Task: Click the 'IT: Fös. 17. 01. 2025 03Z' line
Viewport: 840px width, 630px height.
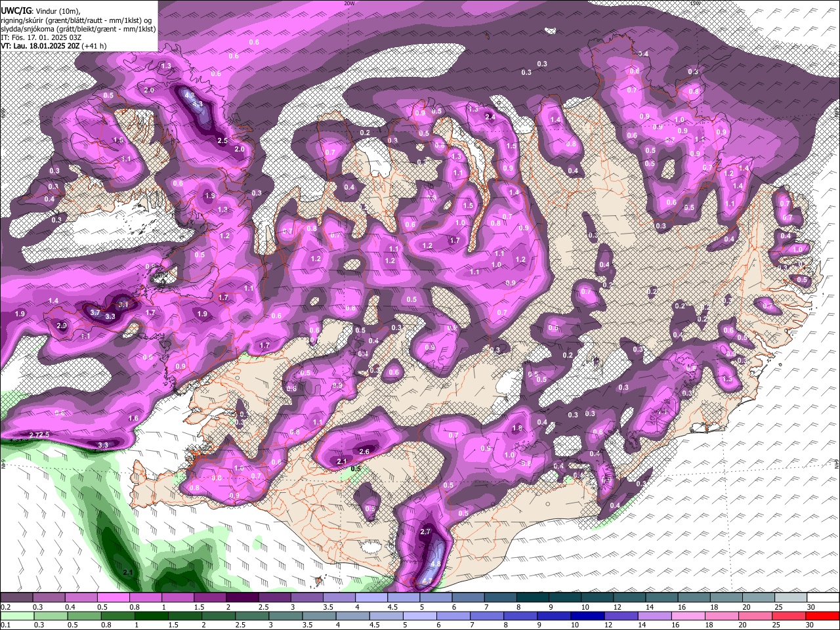Action: [41, 37]
